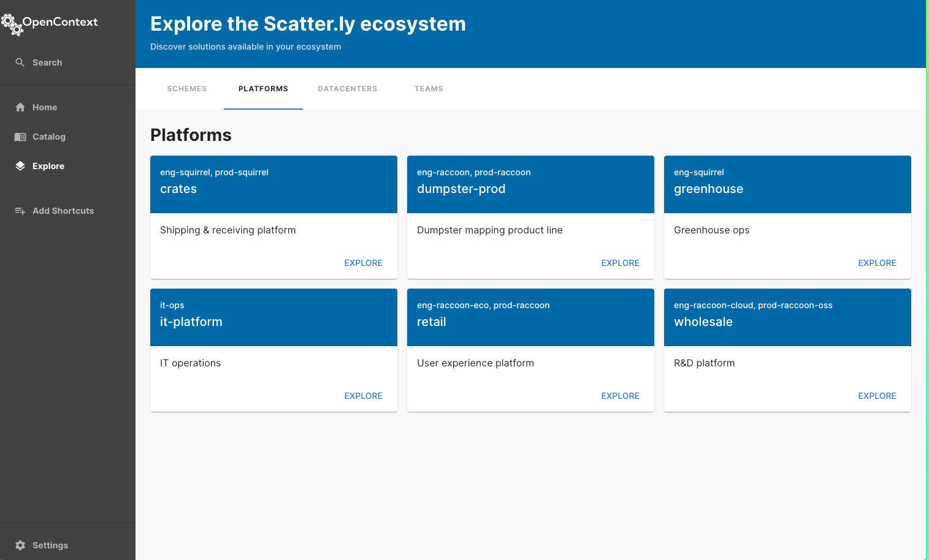929x560 pixels.
Task: Click 'User experience platform' description
Action: click(476, 363)
